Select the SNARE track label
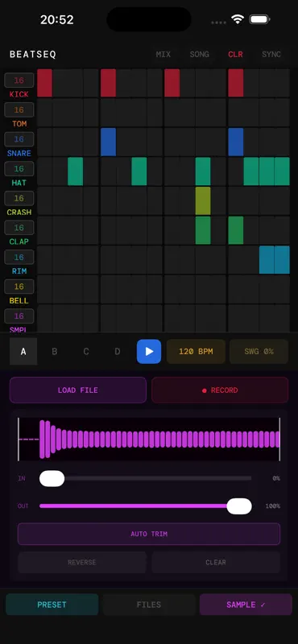298x644 pixels. [x=19, y=153]
